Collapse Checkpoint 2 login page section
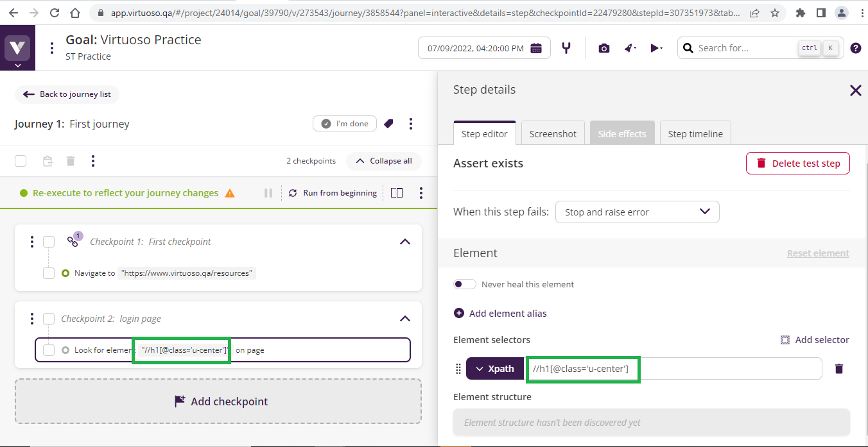The width and height of the screenshot is (868, 447). coord(404,319)
